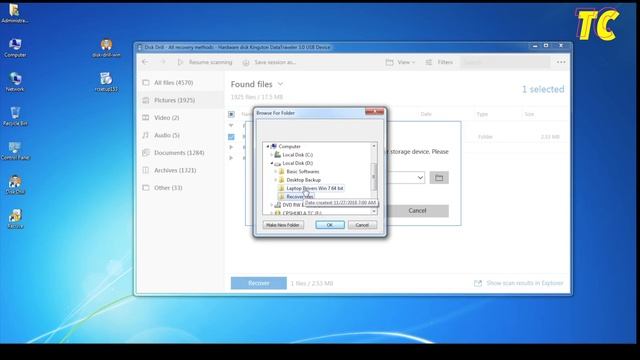Open the Found files dropdown chevron
Screen dimensions: 640x360
280,84
